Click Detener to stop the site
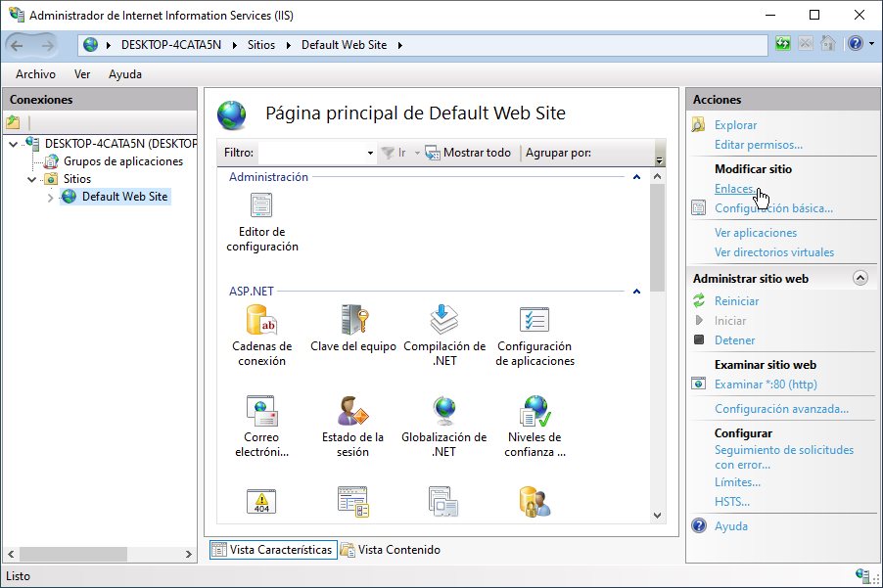 (735, 340)
